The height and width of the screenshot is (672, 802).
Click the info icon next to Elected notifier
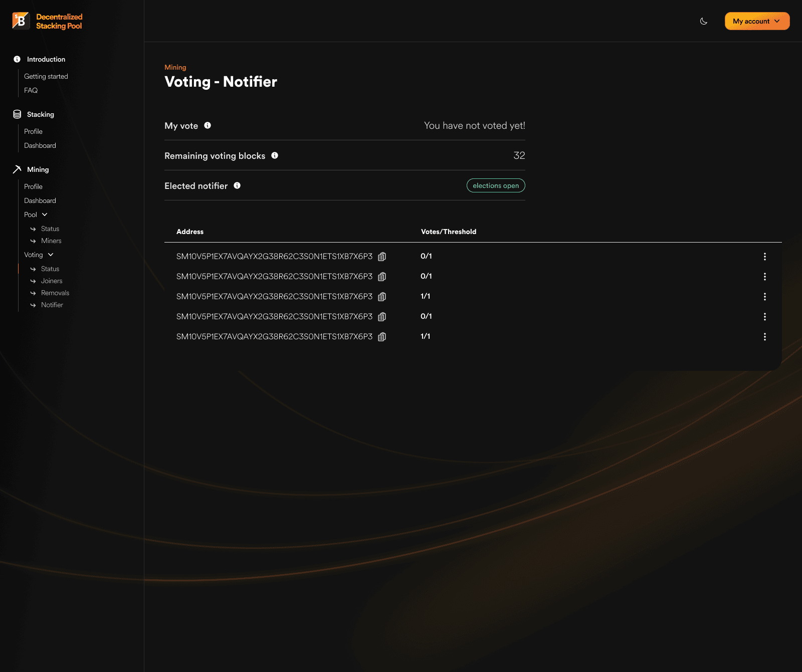(237, 185)
